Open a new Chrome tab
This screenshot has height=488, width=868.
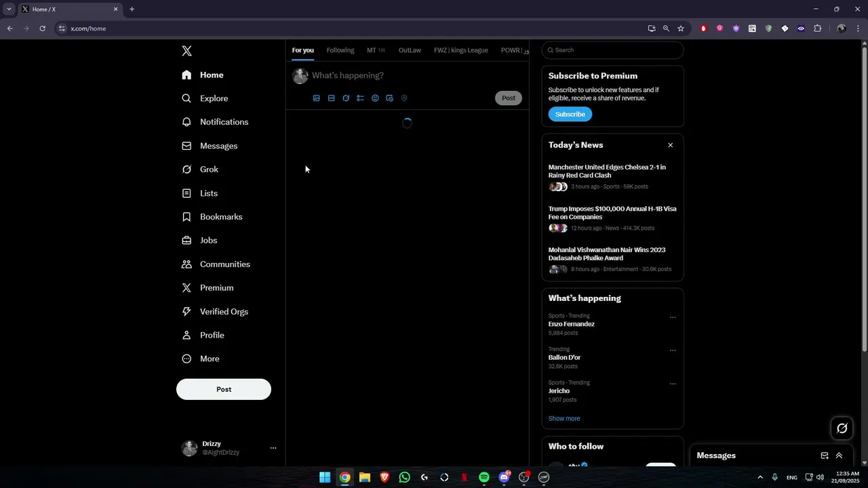tap(132, 9)
